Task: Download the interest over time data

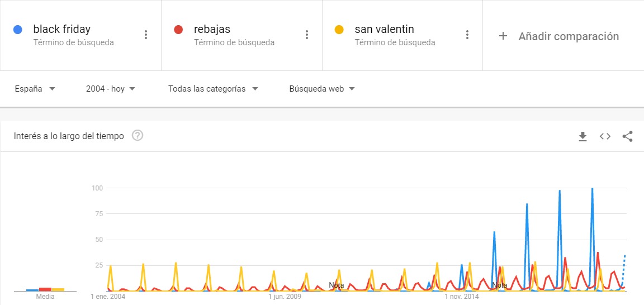Action: [x=583, y=137]
